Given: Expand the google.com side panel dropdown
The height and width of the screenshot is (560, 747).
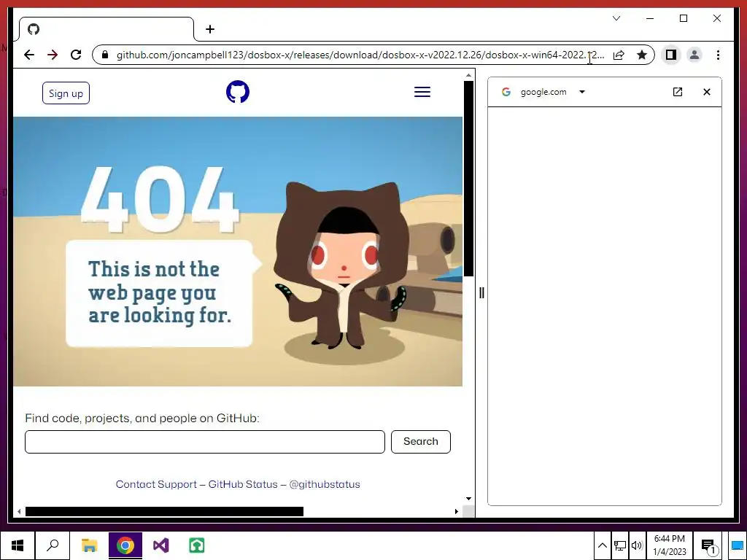Looking at the screenshot, I should [x=581, y=92].
